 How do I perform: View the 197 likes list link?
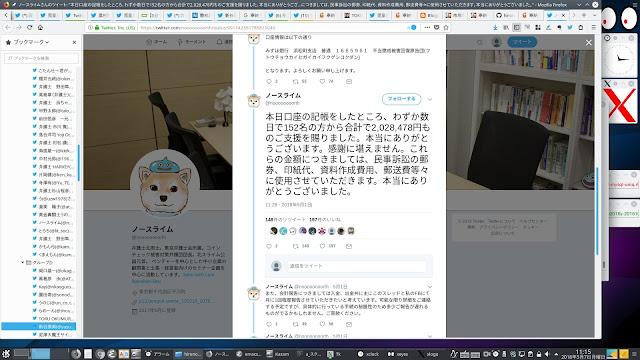coord(325,220)
